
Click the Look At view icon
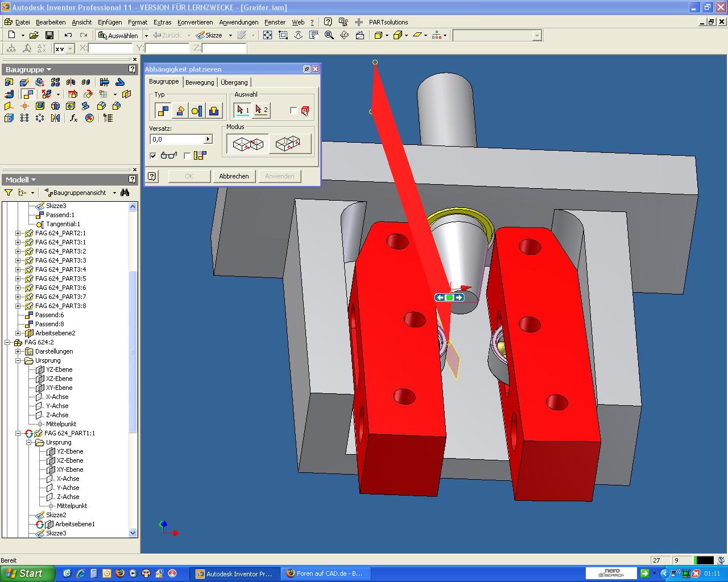[x=359, y=35]
